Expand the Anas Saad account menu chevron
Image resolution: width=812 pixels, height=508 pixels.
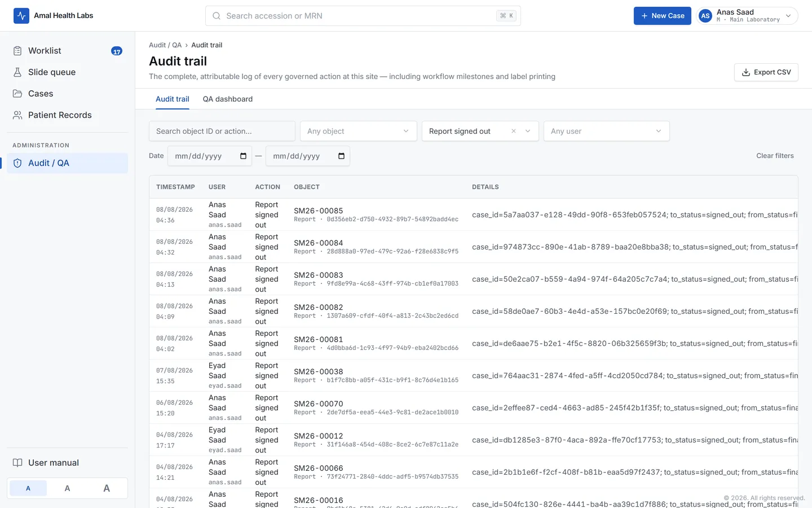click(x=788, y=16)
